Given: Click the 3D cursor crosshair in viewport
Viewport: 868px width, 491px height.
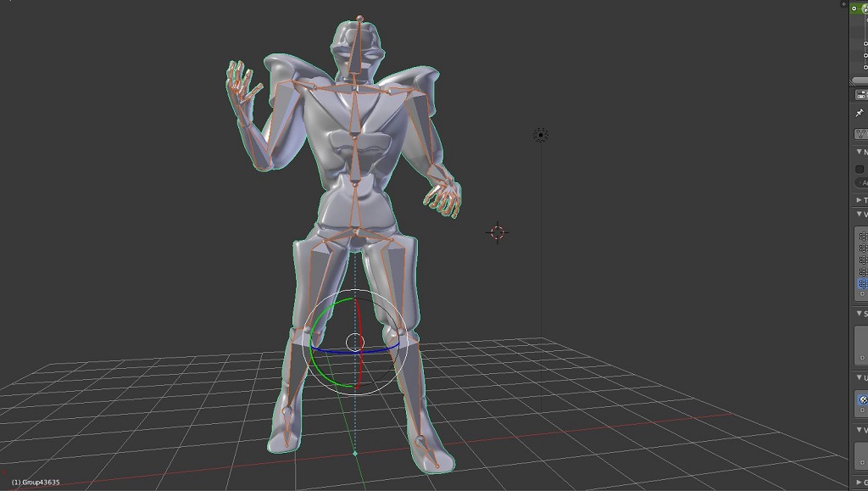Looking at the screenshot, I should (497, 232).
